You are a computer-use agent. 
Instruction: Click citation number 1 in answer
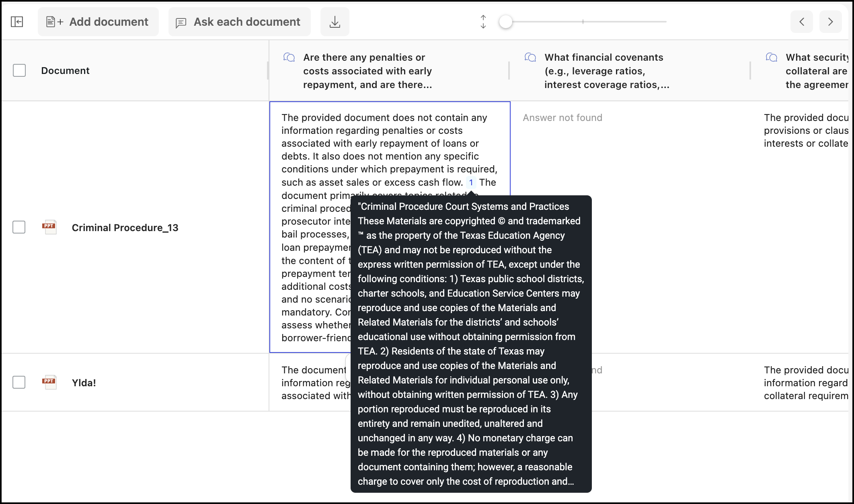(x=471, y=182)
